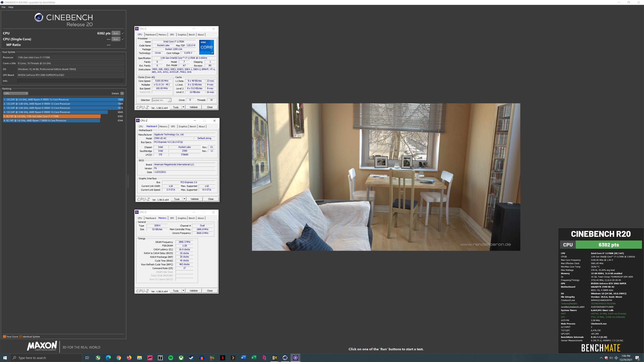Select top-ranked Ryzen 9 3900X 7904 row
The height and width of the screenshot is (362, 644).
pyautogui.click(x=63, y=99)
